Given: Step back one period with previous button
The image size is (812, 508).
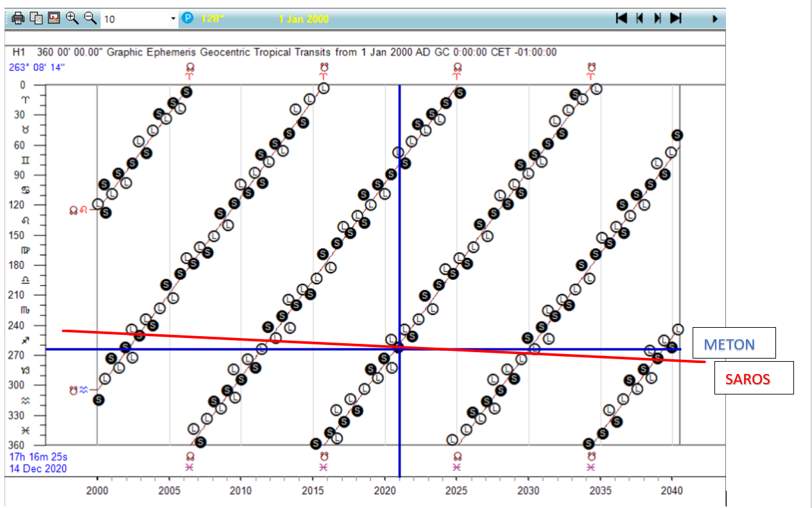Looking at the screenshot, I should click(x=639, y=18).
